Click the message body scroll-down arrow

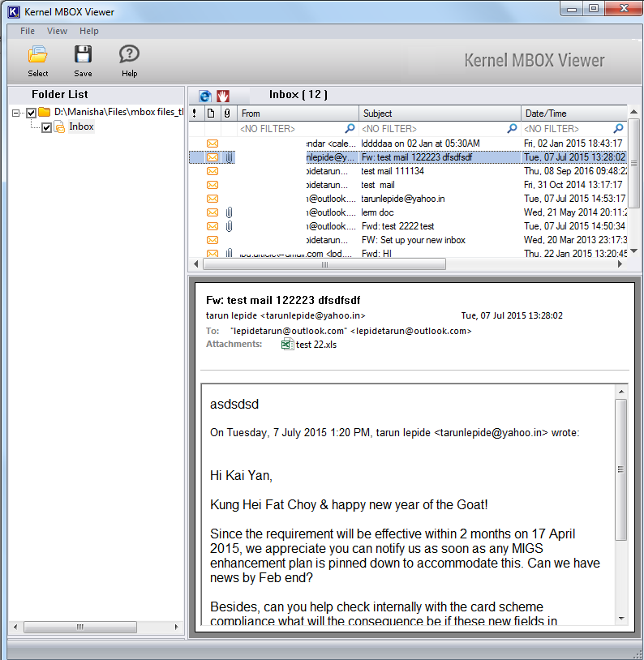(621, 619)
